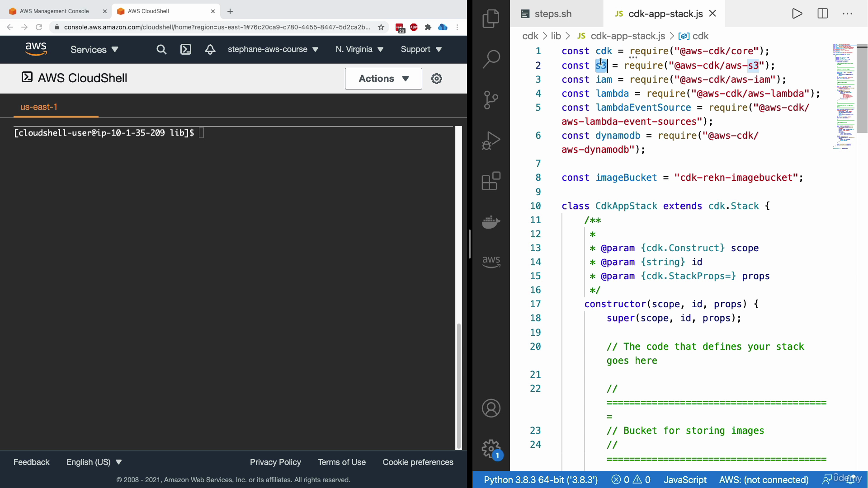Click cdk-app-stack.js breadcrumb item
This screenshot has height=488, width=868.
[627, 36]
